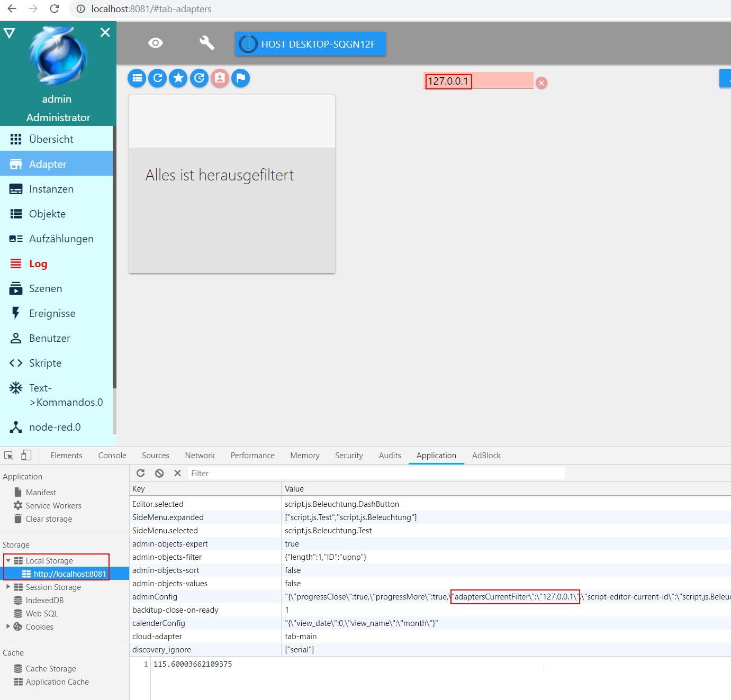
Task: Toggle the eye visibility icon in header
Action: pos(156,43)
